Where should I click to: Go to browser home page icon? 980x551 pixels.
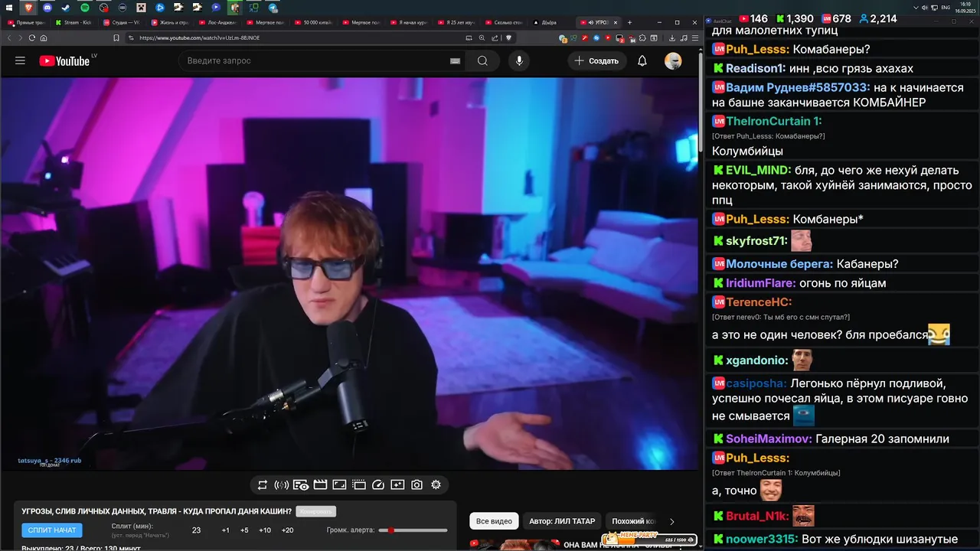[x=44, y=37]
